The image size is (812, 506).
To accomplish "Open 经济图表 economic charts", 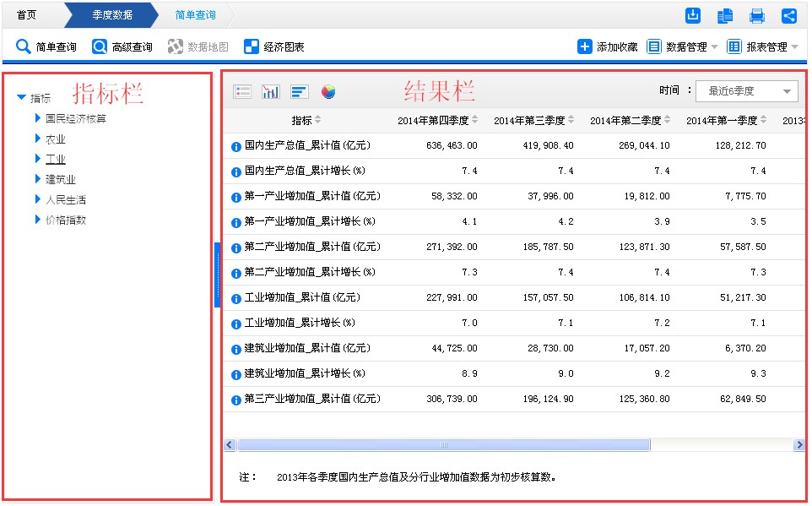I will 274,46.
